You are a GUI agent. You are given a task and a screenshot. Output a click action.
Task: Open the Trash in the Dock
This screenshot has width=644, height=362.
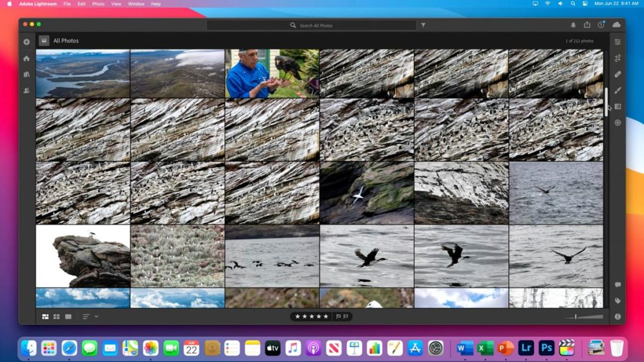[616, 348]
